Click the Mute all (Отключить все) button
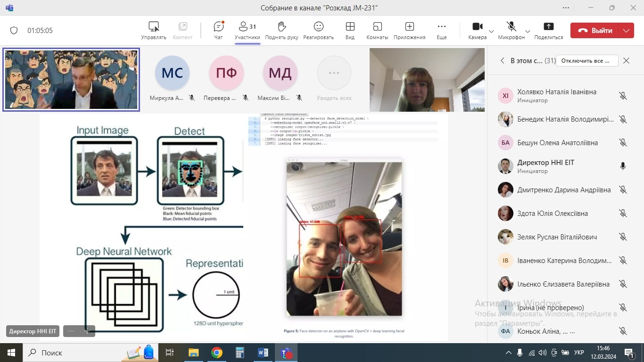 (587, 60)
